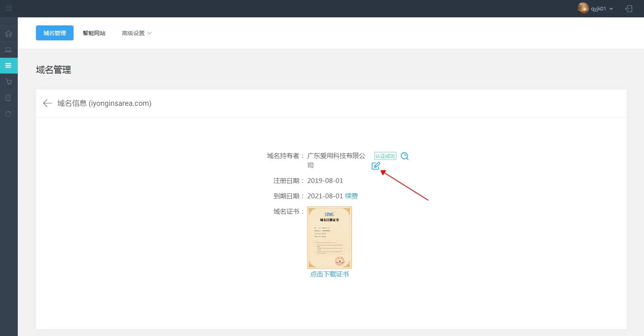Expand the 高级设置 dropdown menu

click(137, 33)
